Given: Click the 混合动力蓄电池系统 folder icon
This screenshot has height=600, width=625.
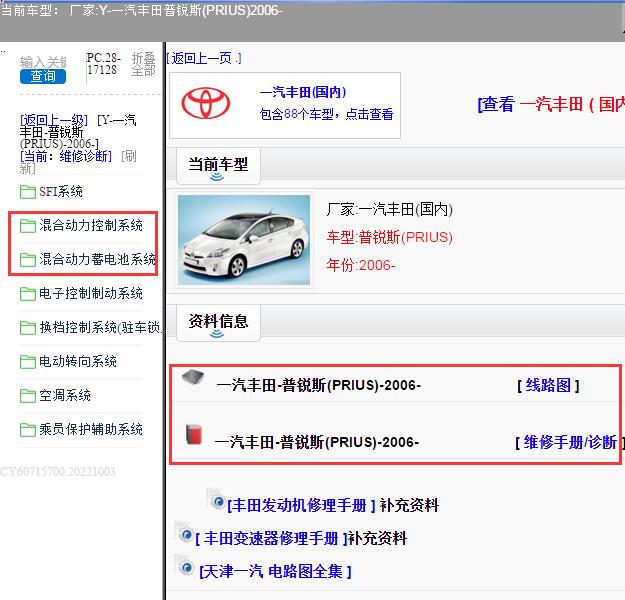Looking at the screenshot, I should click(28, 260).
